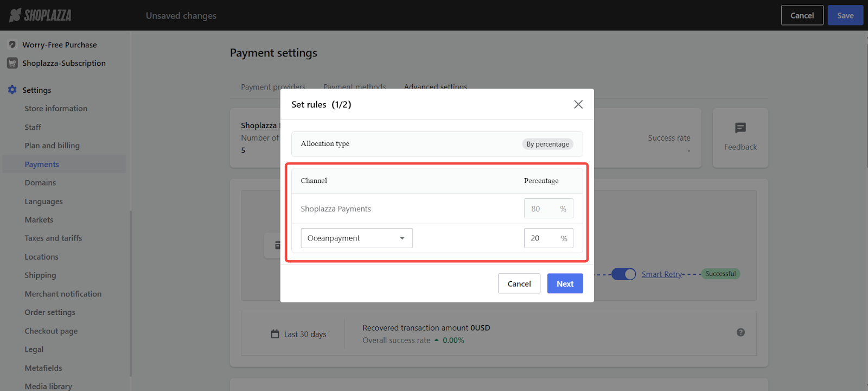The image size is (868, 391).
Task: Open Legal settings
Action: (34, 349)
